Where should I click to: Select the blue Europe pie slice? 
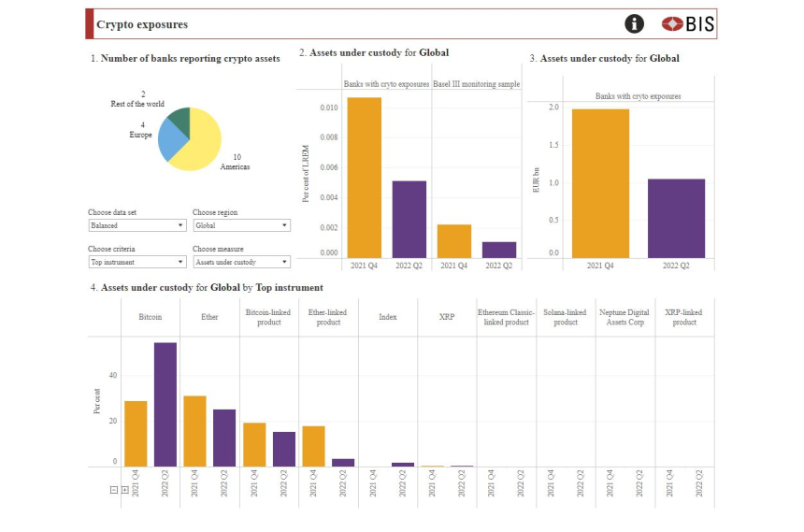(170, 140)
